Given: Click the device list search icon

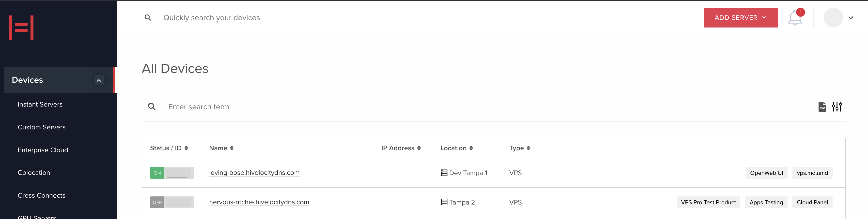Looking at the screenshot, I should click(152, 107).
